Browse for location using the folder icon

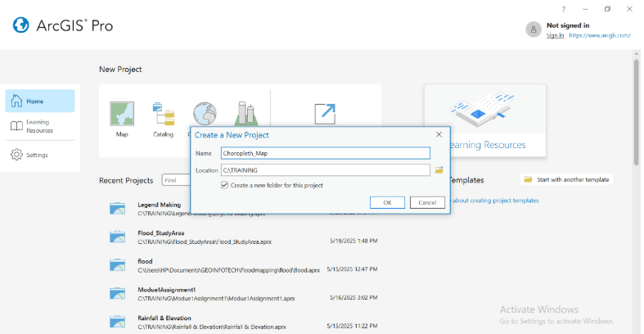click(439, 170)
